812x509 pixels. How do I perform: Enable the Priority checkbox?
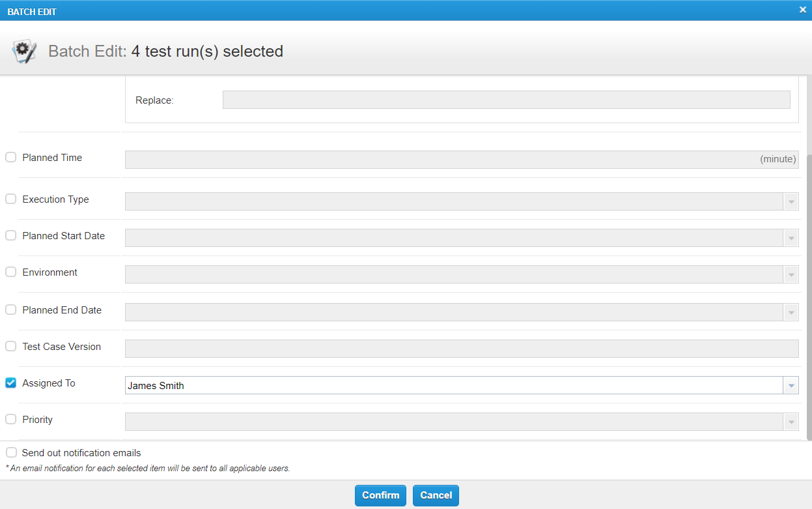11,419
